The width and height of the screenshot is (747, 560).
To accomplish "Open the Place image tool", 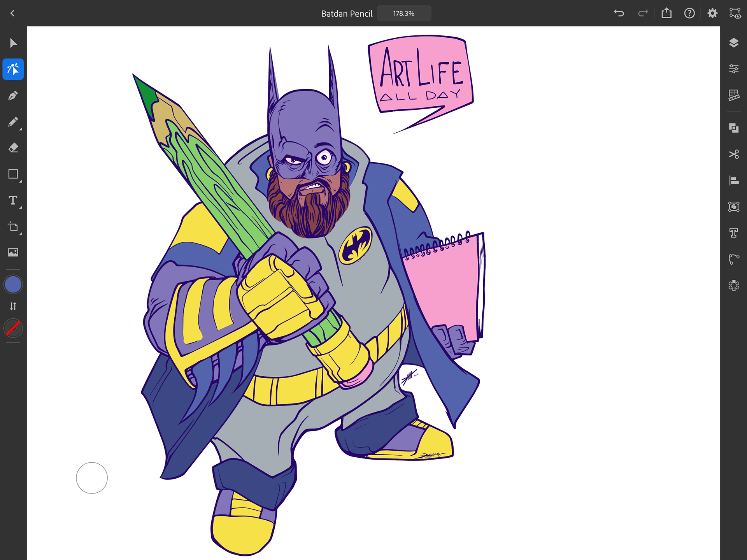I will tap(13, 253).
